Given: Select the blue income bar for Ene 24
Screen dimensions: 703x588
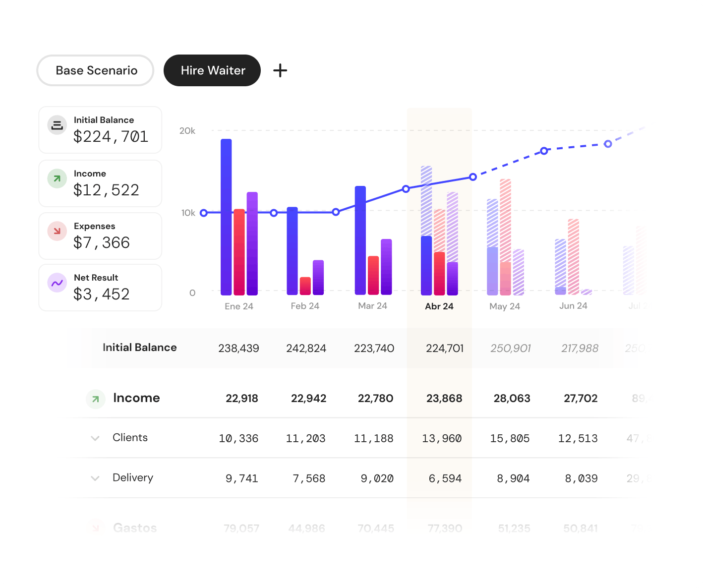Looking at the screenshot, I should coord(226,216).
